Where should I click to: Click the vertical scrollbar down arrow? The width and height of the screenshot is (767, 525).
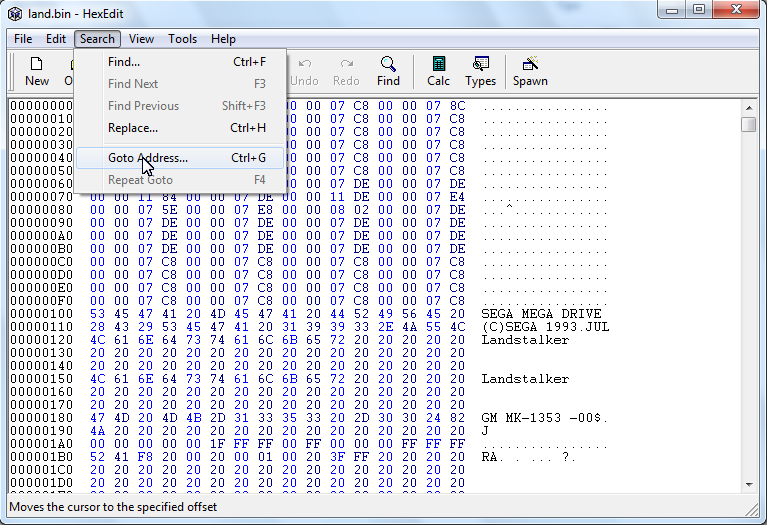tap(749, 483)
